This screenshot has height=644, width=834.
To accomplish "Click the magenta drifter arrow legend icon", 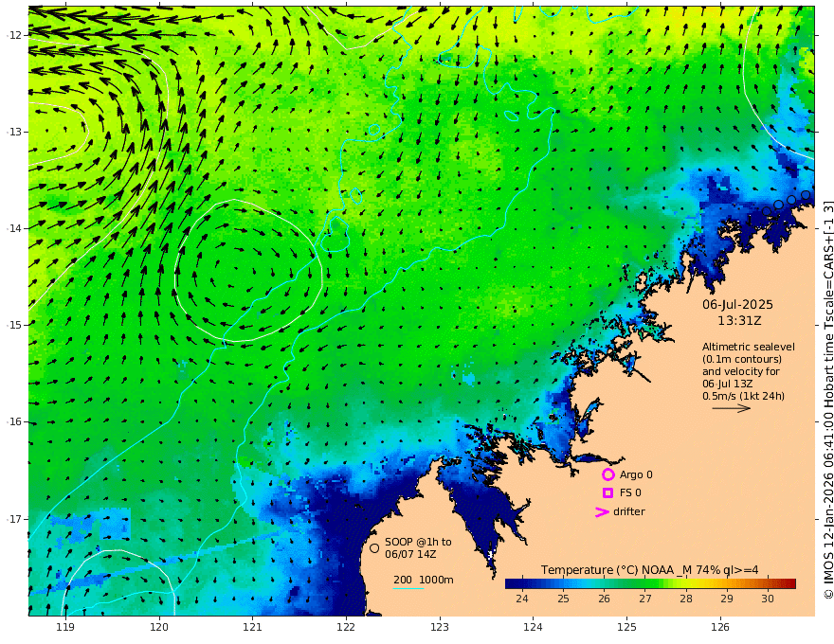I will (x=602, y=511).
